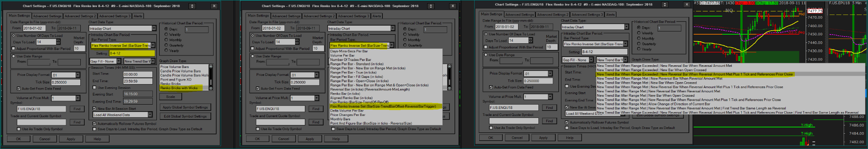
Task: Select highlighted Plus 1 Tick and References Prior Close option
Action: (x=730, y=74)
